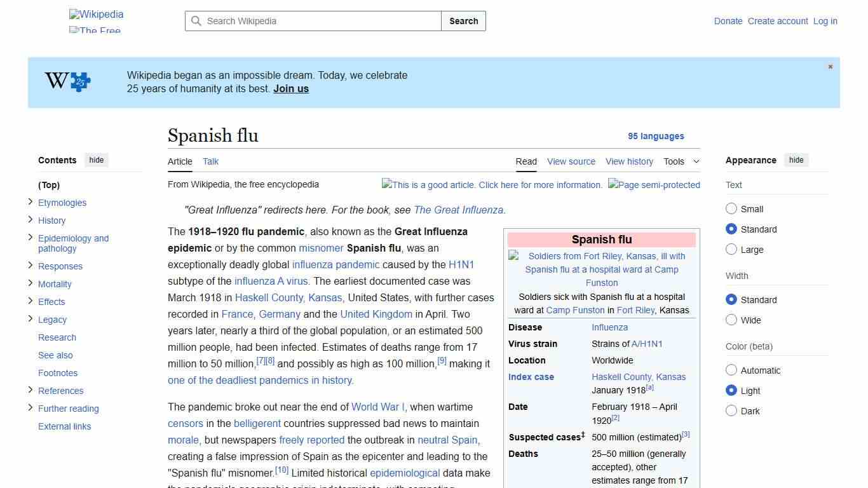
Task: Select Large text size
Action: (x=731, y=249)
